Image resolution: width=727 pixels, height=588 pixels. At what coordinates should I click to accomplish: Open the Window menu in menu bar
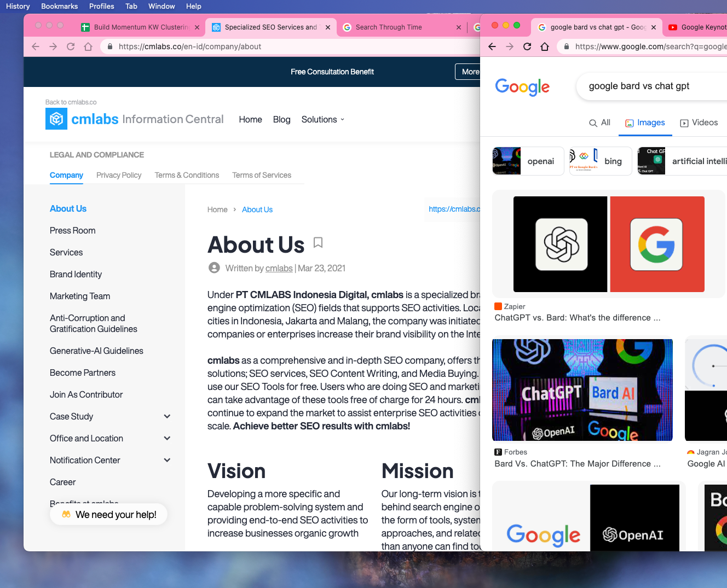161,6
